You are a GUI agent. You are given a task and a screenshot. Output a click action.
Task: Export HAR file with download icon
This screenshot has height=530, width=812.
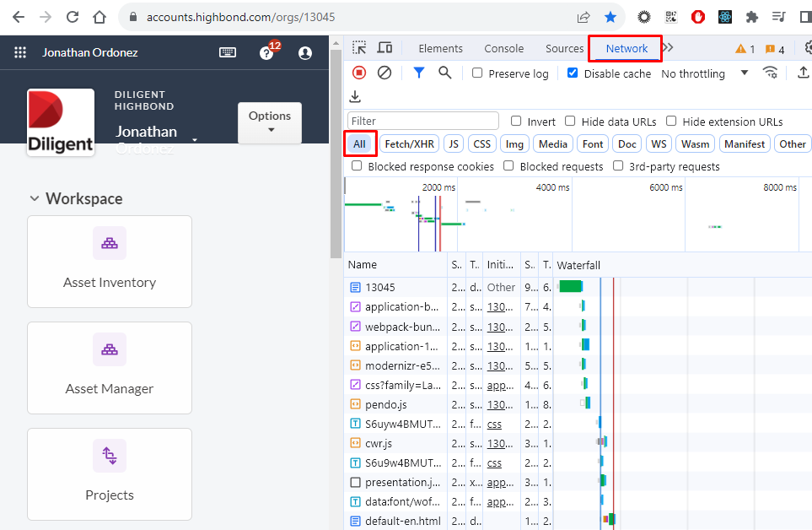pos(355,97)
